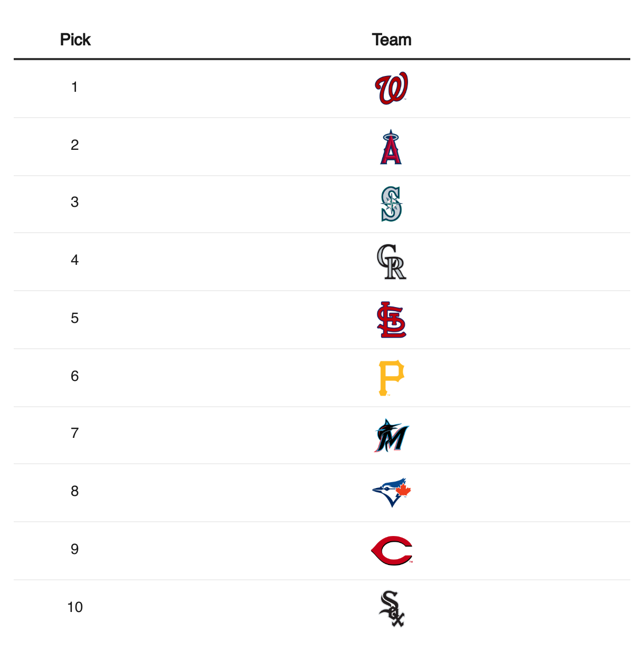The width and height of the screenshot is (644, 651).
Task: Select the Miami Marlins logo
Action: (x=391, y=436)
